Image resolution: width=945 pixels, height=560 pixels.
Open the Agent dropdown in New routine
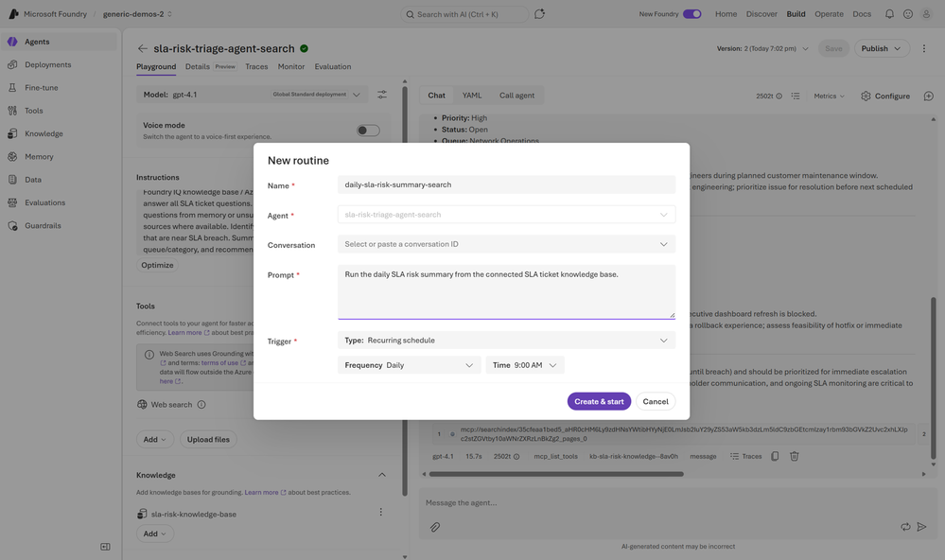(x=506, y=215)
